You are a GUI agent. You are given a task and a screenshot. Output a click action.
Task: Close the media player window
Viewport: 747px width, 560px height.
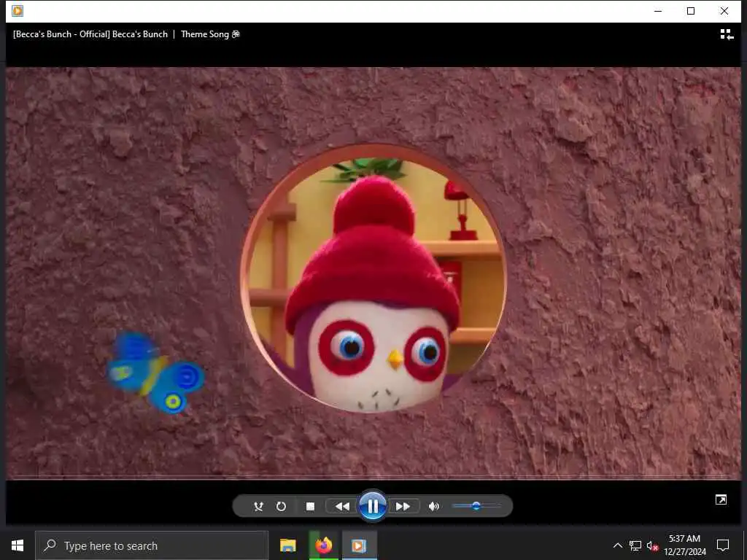(x=724, y=11)
